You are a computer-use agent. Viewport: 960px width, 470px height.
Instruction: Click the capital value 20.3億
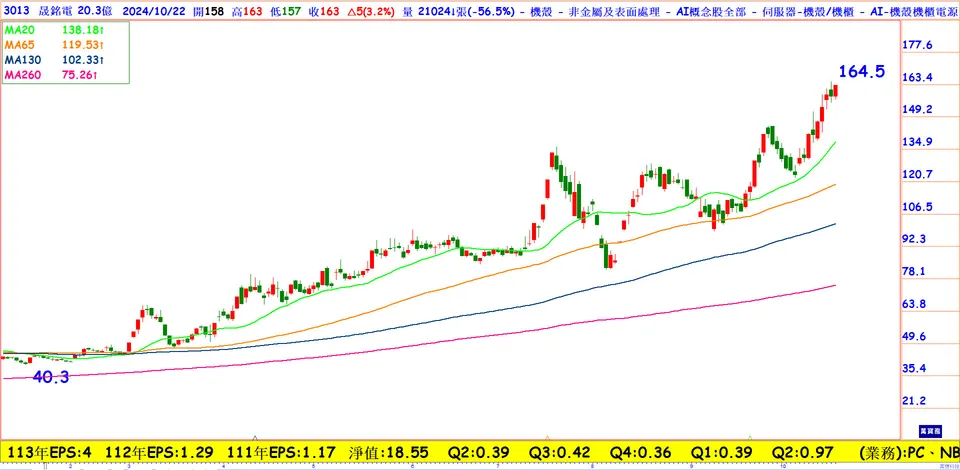96,10
